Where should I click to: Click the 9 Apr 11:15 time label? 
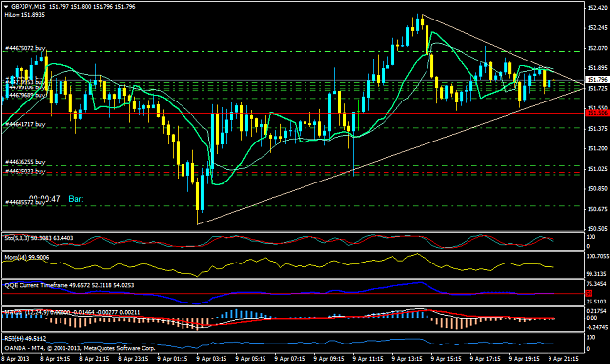pos(368,358)
